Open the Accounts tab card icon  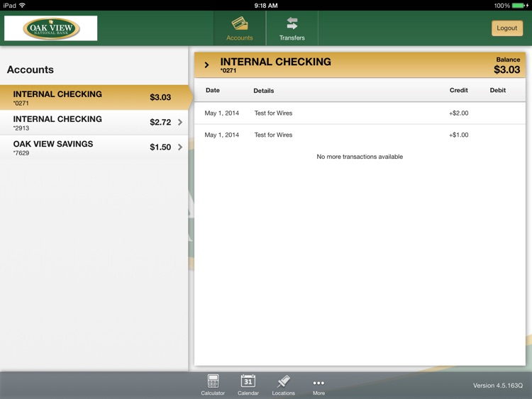(240, 23)
